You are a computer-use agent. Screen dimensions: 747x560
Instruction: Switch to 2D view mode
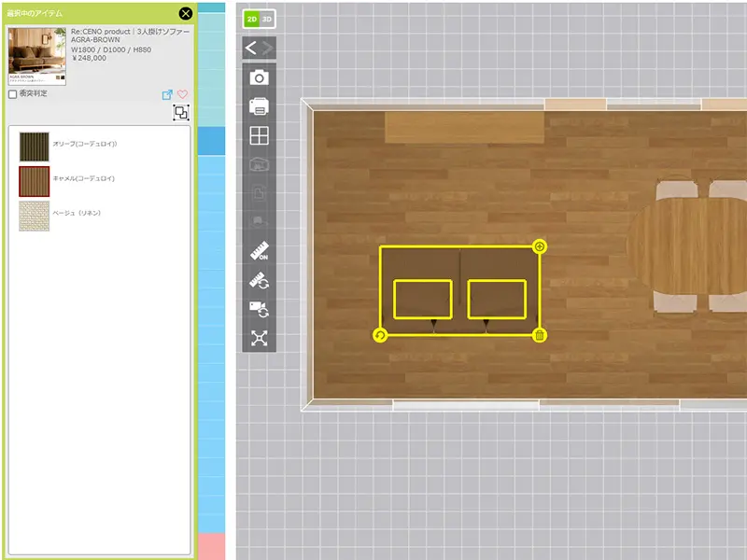251,19
